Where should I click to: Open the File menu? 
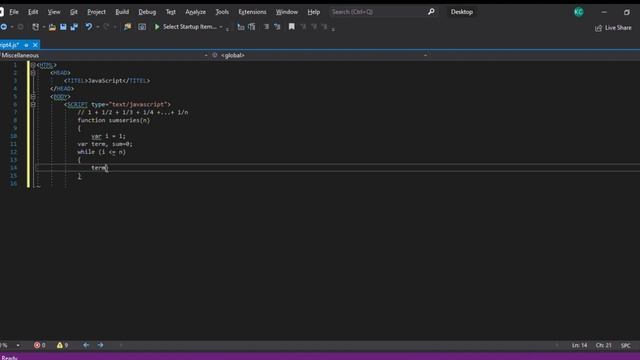point(14,12)
